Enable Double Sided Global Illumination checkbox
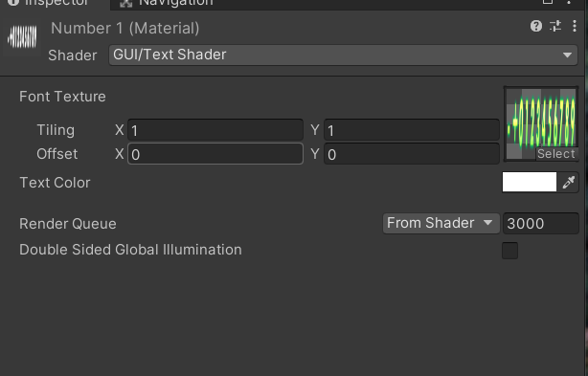Image resolution: width=588 pixels, height=376 pixels. [509, 250]
